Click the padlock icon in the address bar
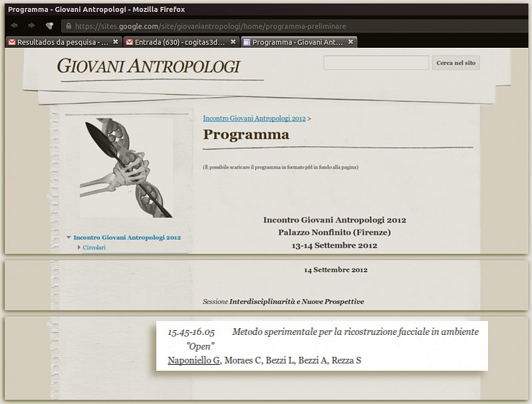 (69, 26)
